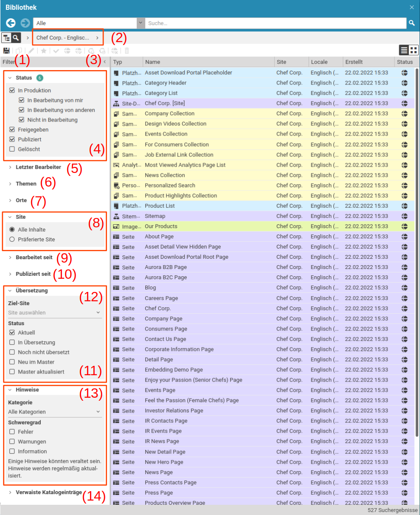
Task: Click the back navigation arrow
Action: tap(11, 23)
